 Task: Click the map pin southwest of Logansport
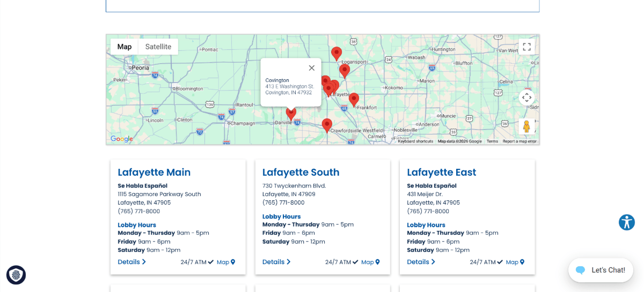coord(345,71)
